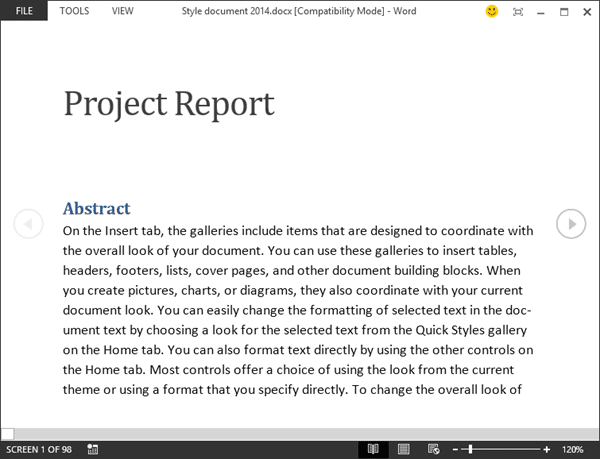Switch to Web Layout view

click(x=433, y=450)
